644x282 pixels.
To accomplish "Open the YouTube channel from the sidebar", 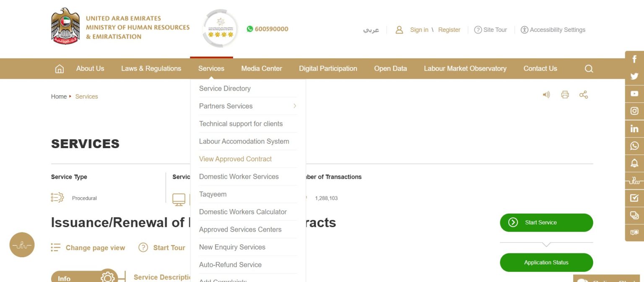I will coord(634,94).
